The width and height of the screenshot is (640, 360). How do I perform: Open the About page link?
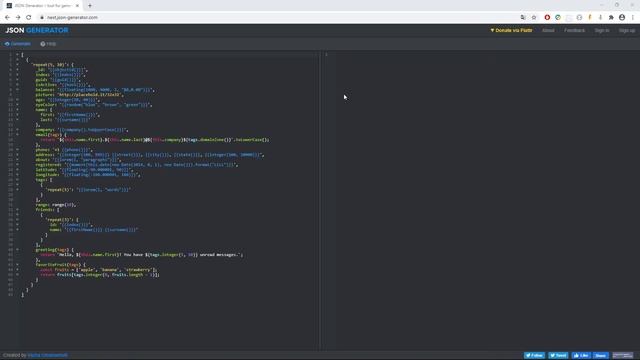click(548, 30)
